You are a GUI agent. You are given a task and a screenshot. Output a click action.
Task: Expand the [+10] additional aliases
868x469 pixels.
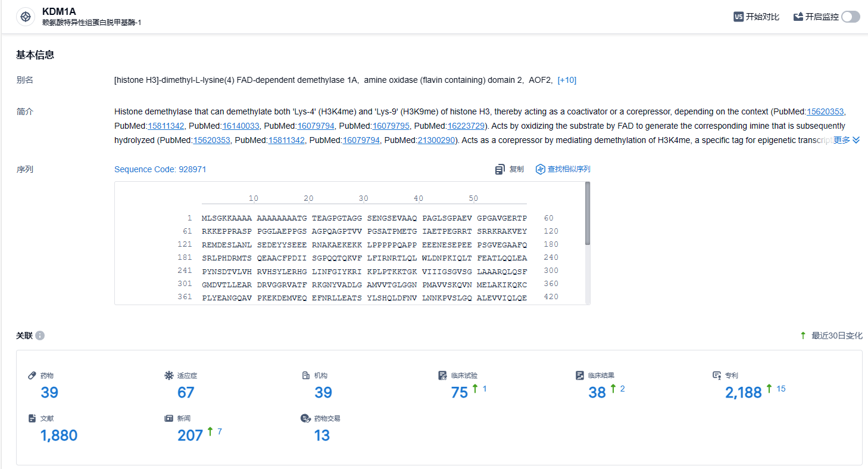[566, 80]
